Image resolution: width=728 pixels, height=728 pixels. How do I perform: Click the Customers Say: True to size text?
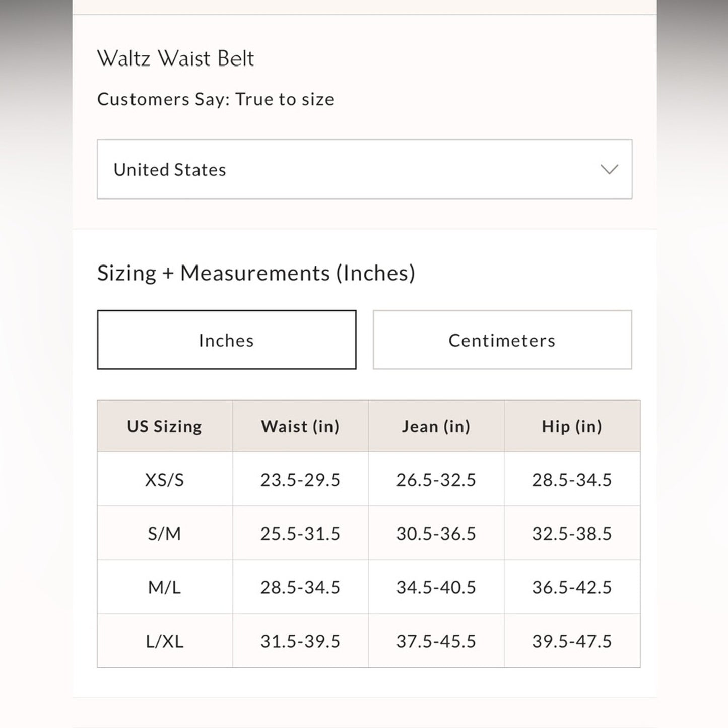(x=216, y=99)
